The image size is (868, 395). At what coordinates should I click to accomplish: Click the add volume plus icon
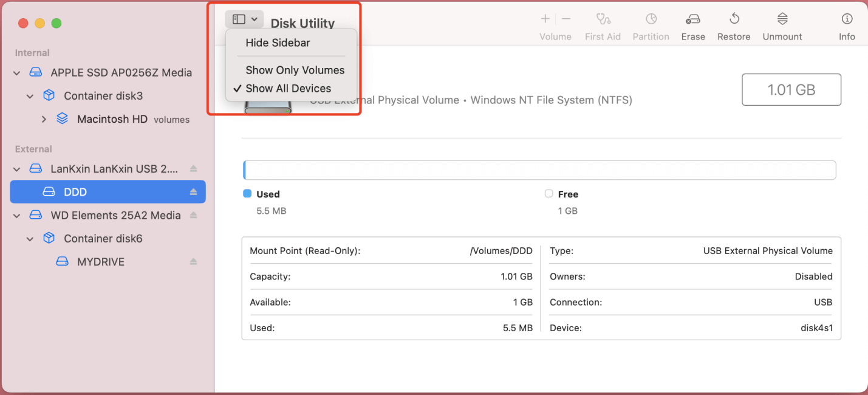pos(545,19)
